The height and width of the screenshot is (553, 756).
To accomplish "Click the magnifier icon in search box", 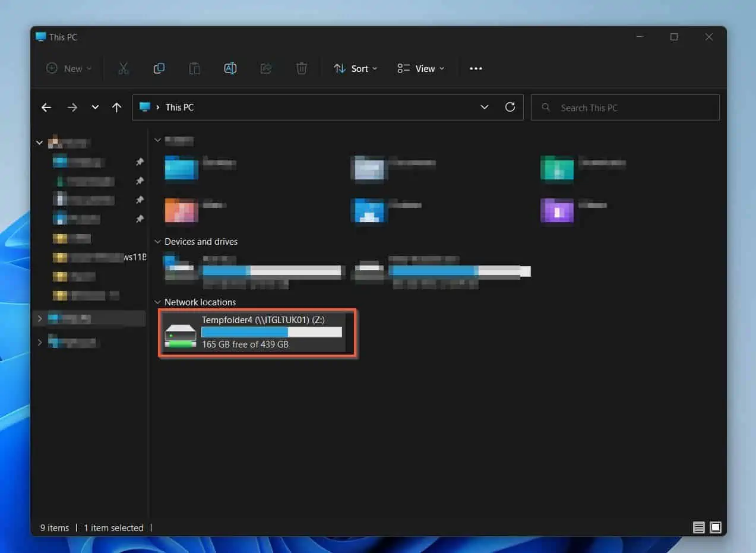I will coord(545,108).
